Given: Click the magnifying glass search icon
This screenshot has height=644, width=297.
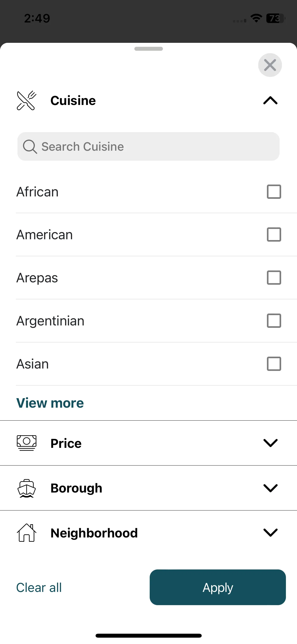Looking at the screenshot, I should pos(30,146).
